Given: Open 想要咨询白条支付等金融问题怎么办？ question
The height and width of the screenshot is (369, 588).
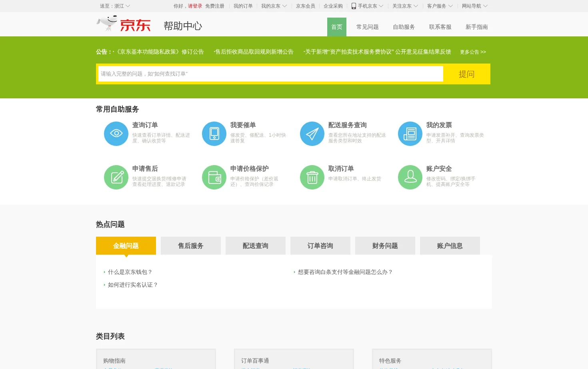Looking at the screenshot, I should 345,272.
